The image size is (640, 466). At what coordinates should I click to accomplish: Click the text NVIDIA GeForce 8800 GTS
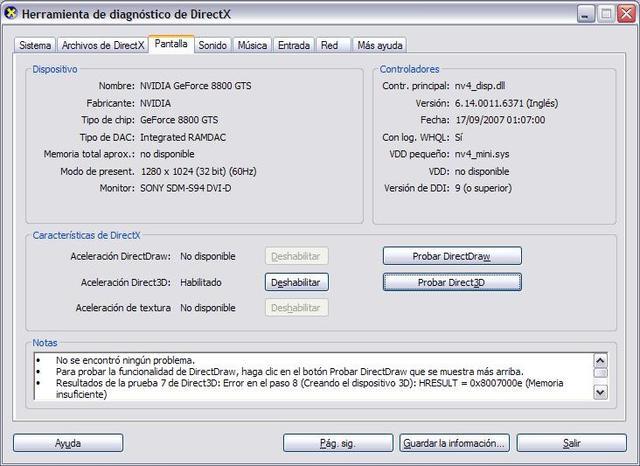pyautogui.click(x=196, y=86)
